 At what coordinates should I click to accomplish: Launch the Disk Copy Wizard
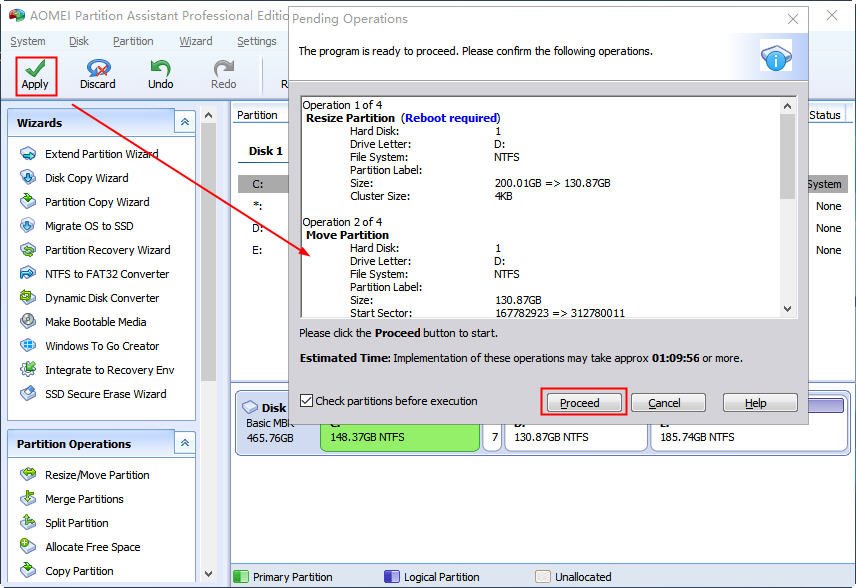74,178
